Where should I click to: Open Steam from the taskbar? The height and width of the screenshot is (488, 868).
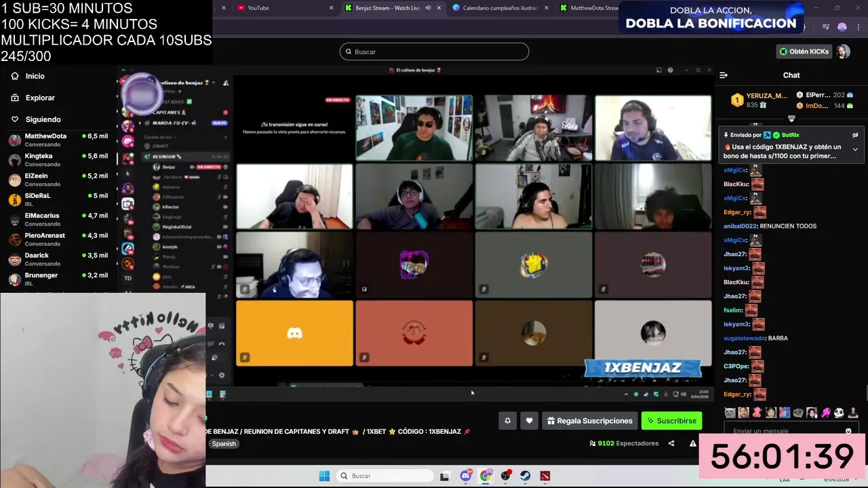click(x=525, y=476)
